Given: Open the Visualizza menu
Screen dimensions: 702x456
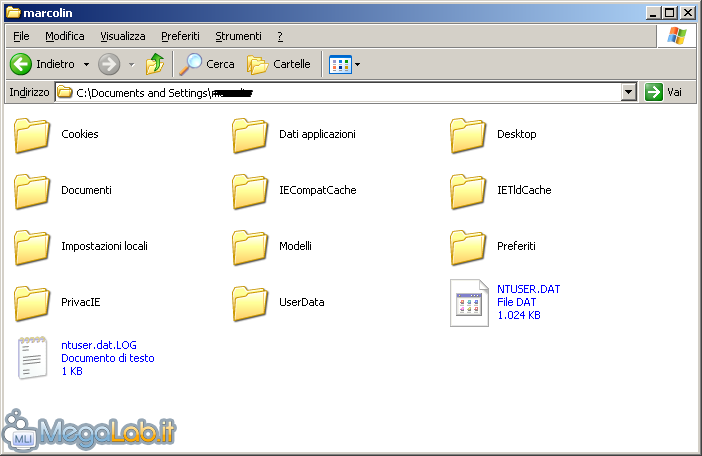Looking at the screenshot, I should pyautogui.click(x=123, y=36).
